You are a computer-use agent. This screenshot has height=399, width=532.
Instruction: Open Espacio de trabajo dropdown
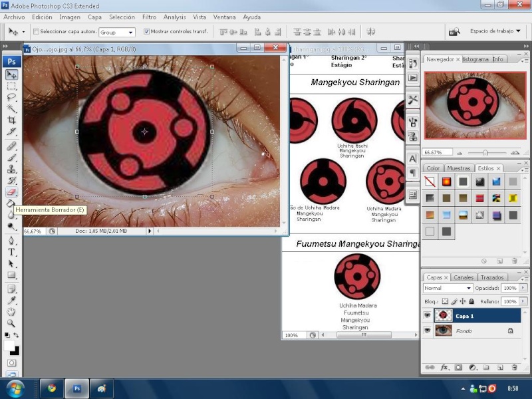click(495, 31)
